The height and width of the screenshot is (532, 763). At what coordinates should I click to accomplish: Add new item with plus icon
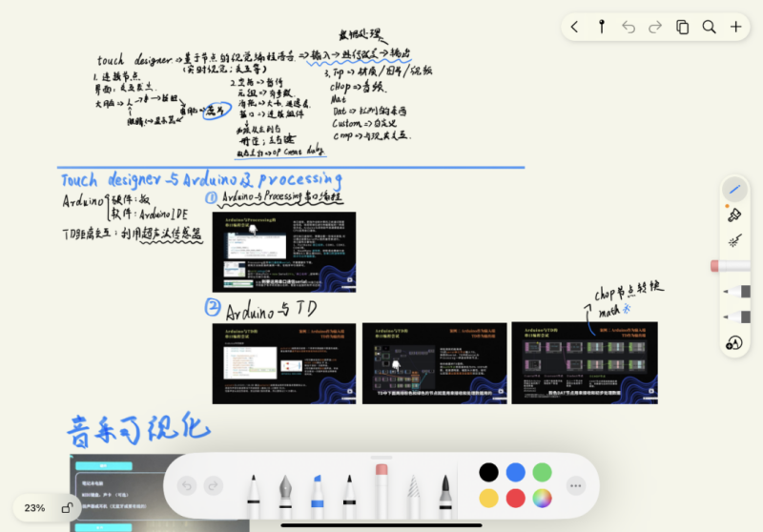[x=736, y=27]
